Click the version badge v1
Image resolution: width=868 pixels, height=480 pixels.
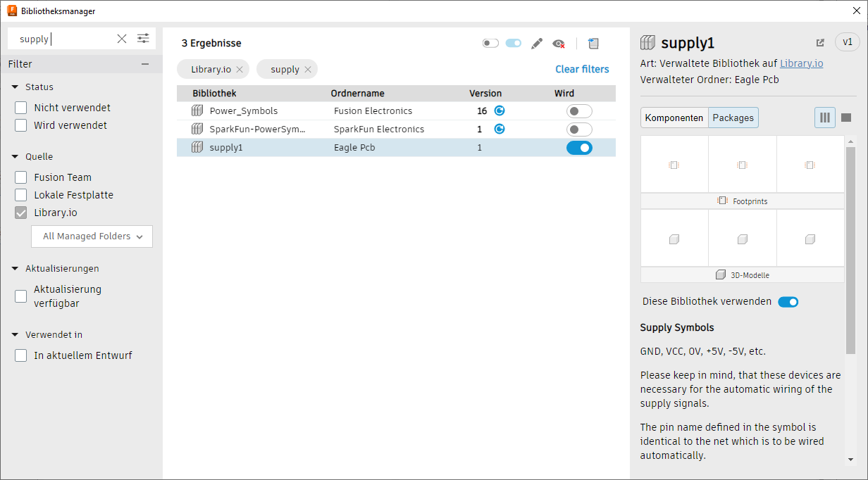coord(848,42)
